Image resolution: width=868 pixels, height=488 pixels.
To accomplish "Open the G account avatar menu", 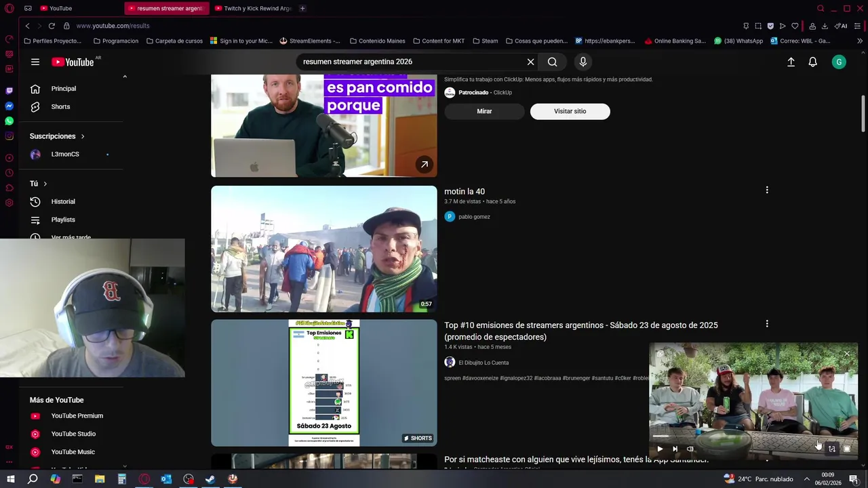I will (839, 62).
